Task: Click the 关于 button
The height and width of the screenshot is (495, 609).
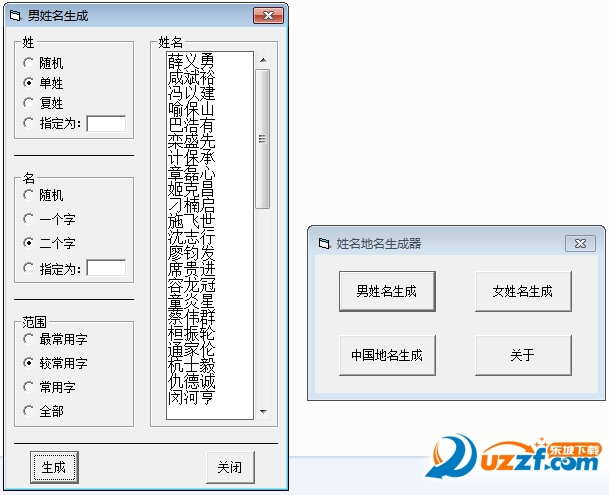Action: pos(523,355)
